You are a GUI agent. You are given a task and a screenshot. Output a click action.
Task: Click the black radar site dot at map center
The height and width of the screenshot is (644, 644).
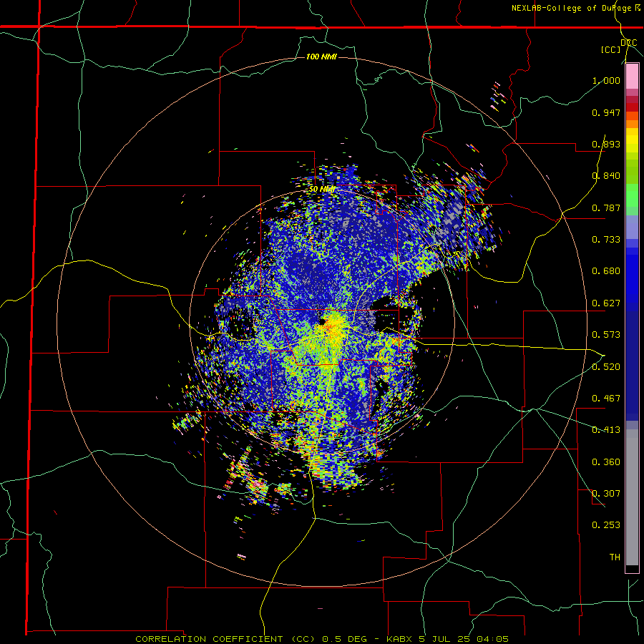coord(322,323)
